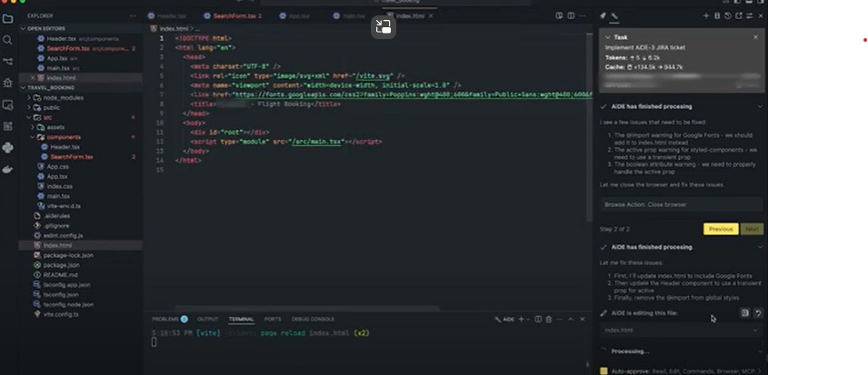Split the terminal panel
This screenshot has width=868, height=375.
tap(537, 320)
